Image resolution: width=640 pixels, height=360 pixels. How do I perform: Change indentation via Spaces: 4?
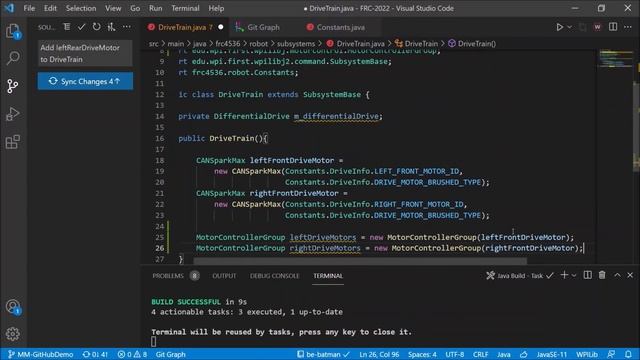point(422,354)
